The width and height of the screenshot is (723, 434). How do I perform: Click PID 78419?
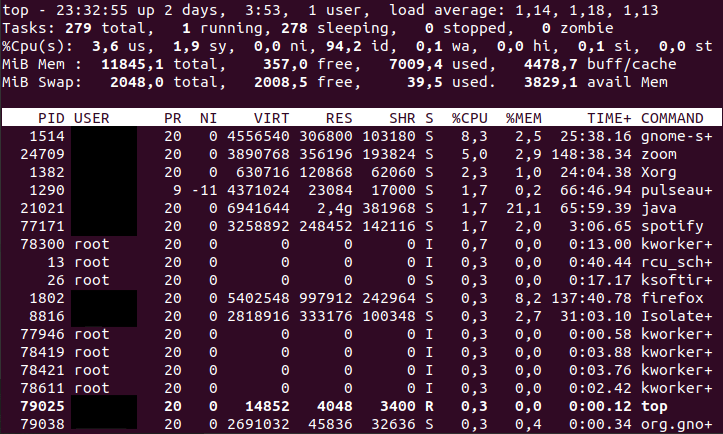click(42, 352)
